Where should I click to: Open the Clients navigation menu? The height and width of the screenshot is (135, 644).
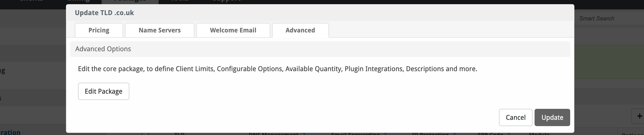[x=31, y=1]
